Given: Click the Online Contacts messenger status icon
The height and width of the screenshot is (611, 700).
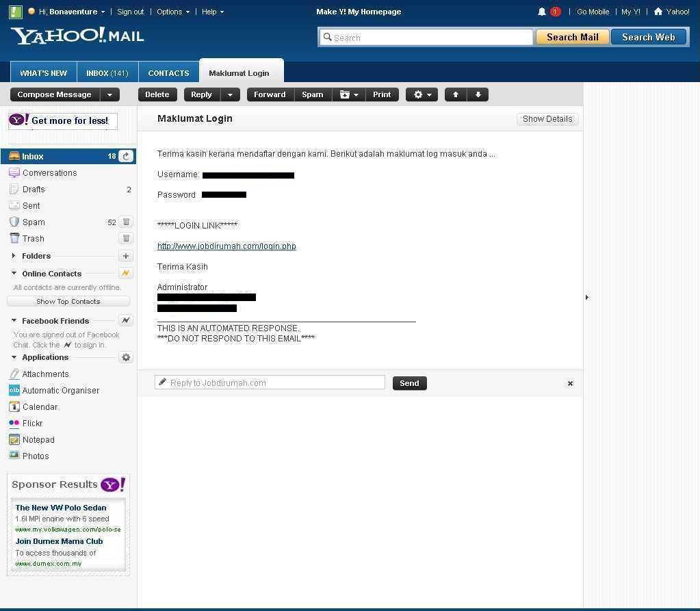Looking at the screenshot, I should click(x=126, y=273).
